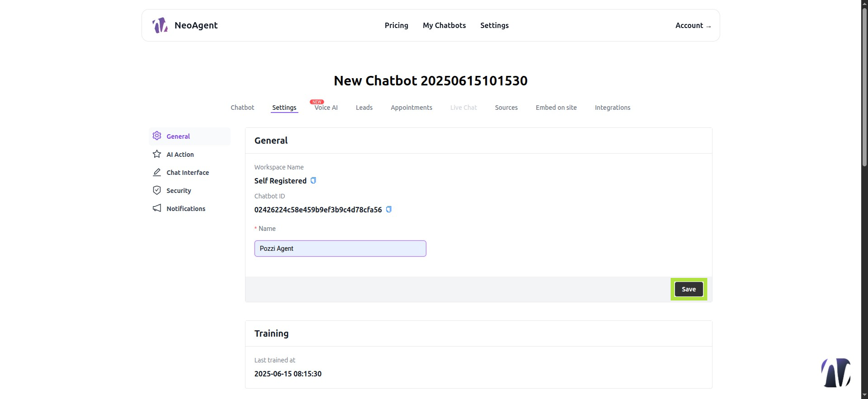Switch to the Voice AI tab
The image size is (868, 399).
coord(326,108)
